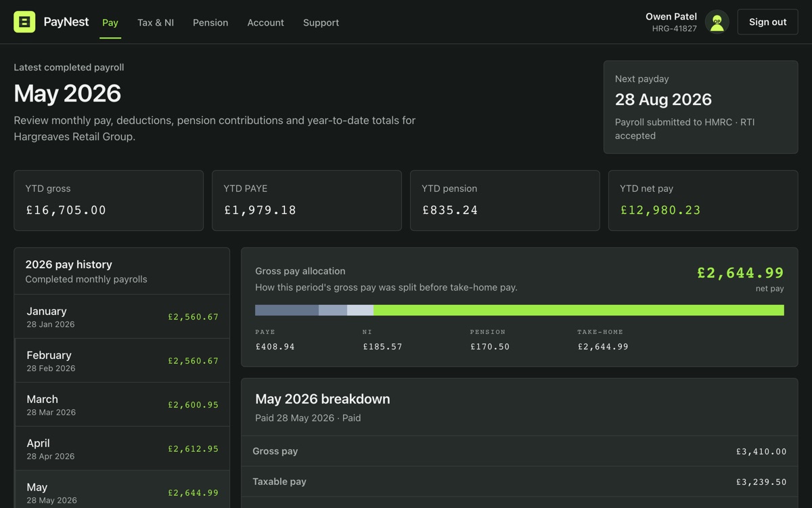Click the May 2026 breakdown heading
The image size is (812, 508).
323,399
